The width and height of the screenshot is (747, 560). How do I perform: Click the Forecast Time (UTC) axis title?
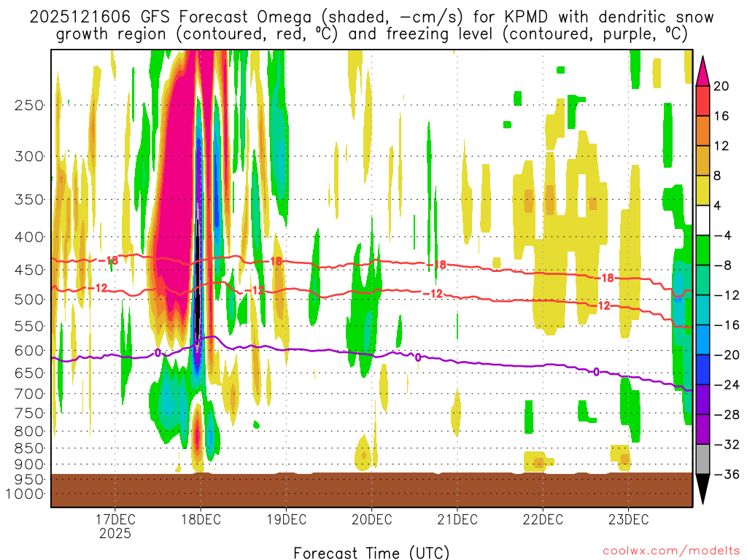(371, 553)
